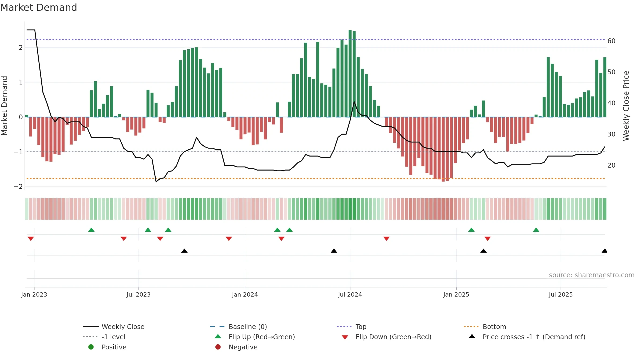Image resolution: width=644 pixels, height=362 pixels.
Task: Click red flip-down marker in August 2023
Action: [160, 239]
